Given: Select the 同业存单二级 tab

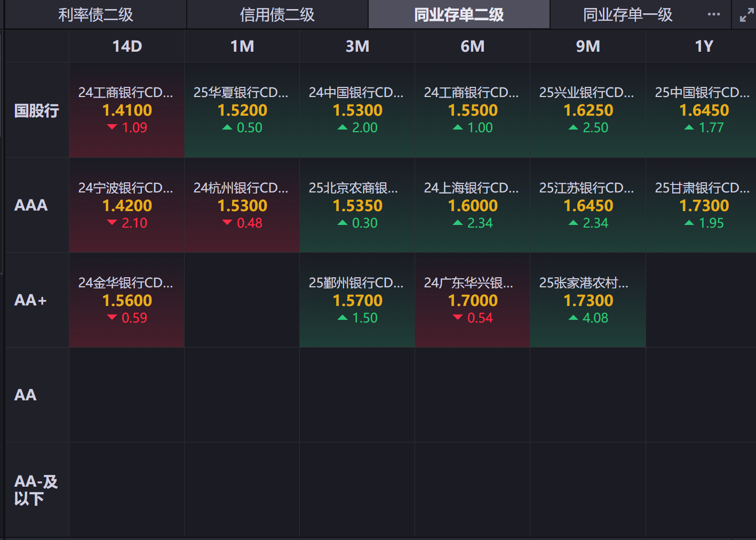Looking at the screenshot, I should point(459,14).
